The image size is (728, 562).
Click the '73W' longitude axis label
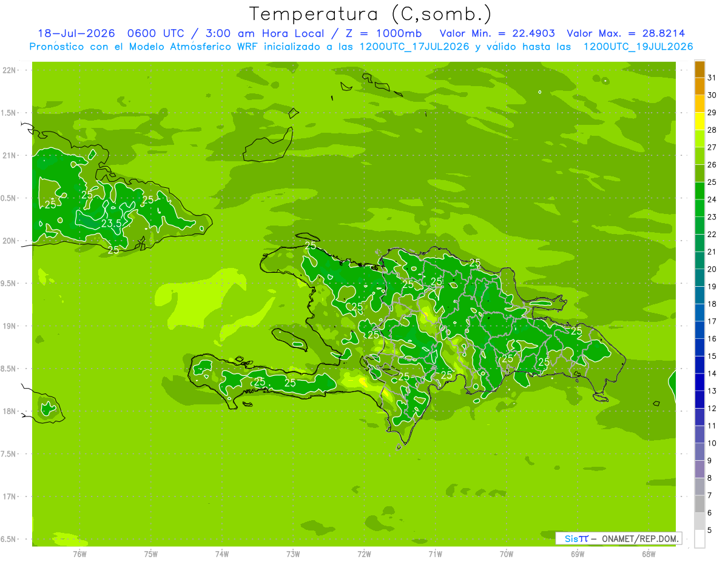click(293, 554)
